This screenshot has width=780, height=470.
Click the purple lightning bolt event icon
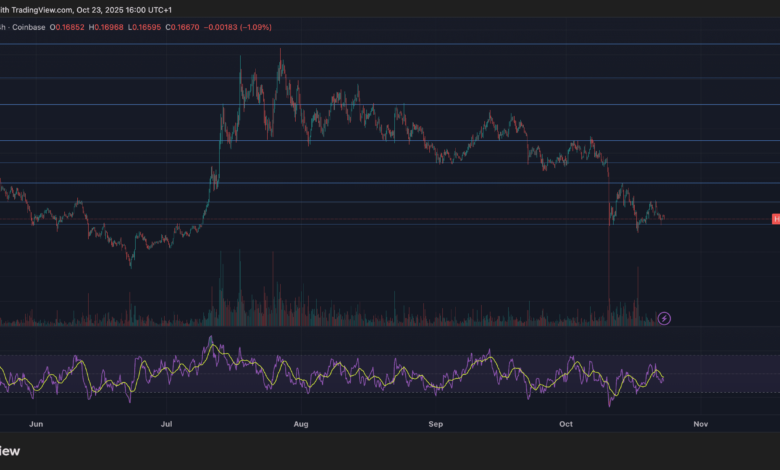[664, 318]
